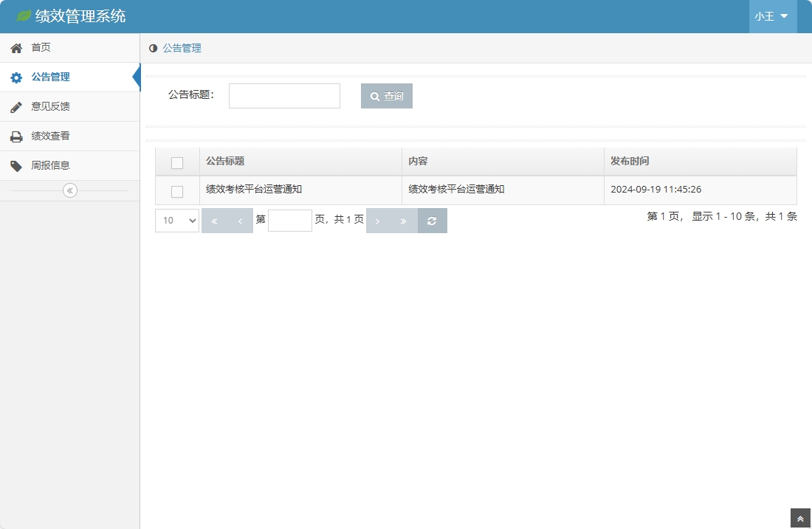This screenshot has height=529, width=812.
Task: Click the page number input box
Action: 289,220
